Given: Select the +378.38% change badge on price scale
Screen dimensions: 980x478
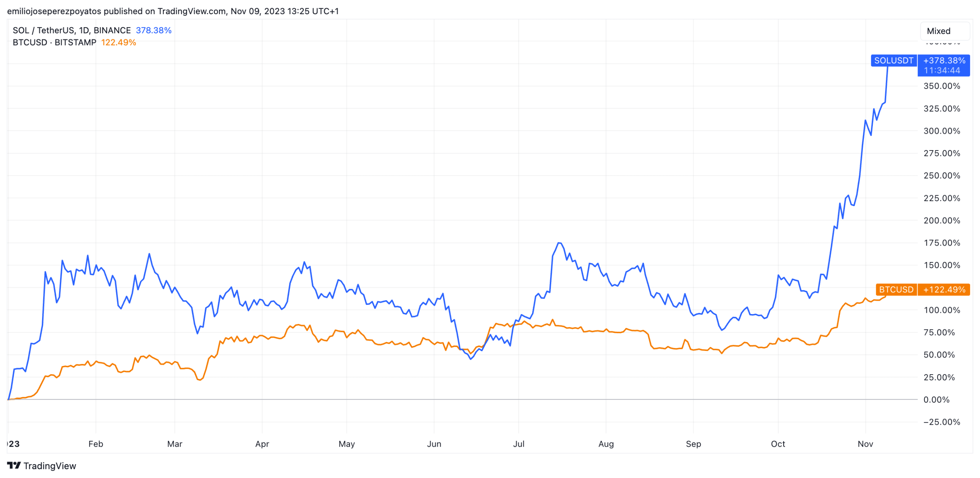Looking at the screenshot, I should coord(944,60).
